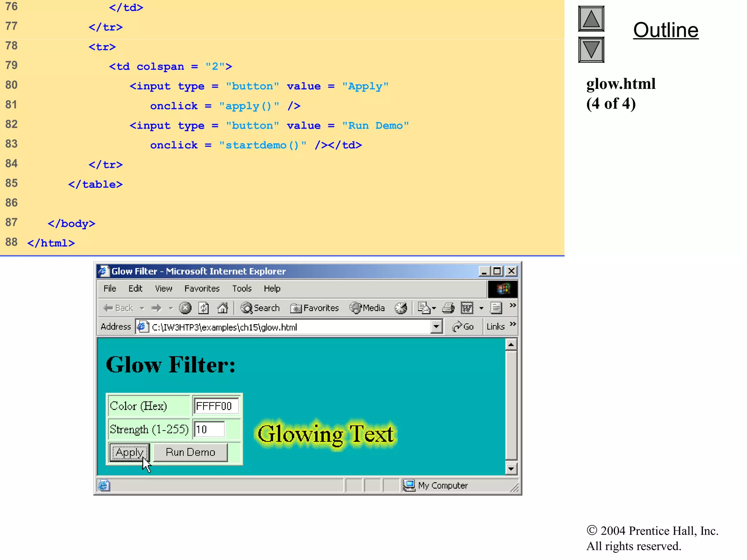
Task: Expand the Forward history dropdown arrow
Action: (x=170, y=308)
